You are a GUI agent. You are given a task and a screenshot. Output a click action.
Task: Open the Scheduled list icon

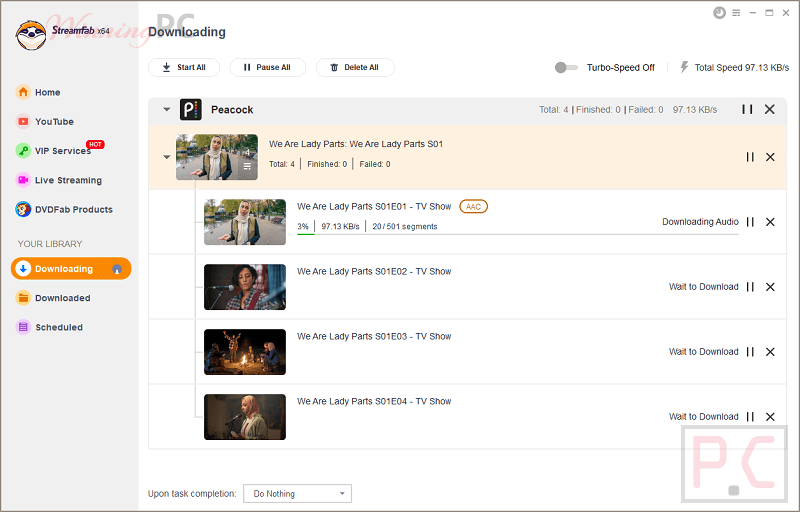click(x=23, y=327)
